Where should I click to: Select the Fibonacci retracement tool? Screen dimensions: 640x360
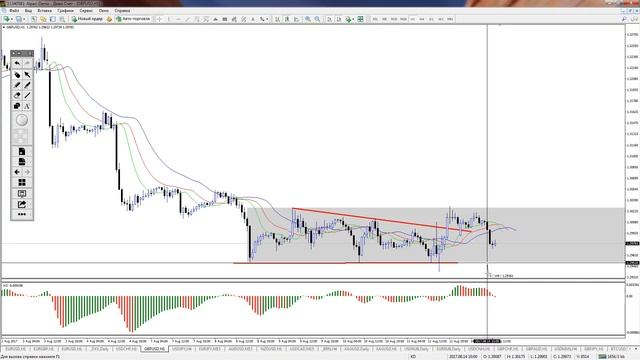[x=206, y=19]
